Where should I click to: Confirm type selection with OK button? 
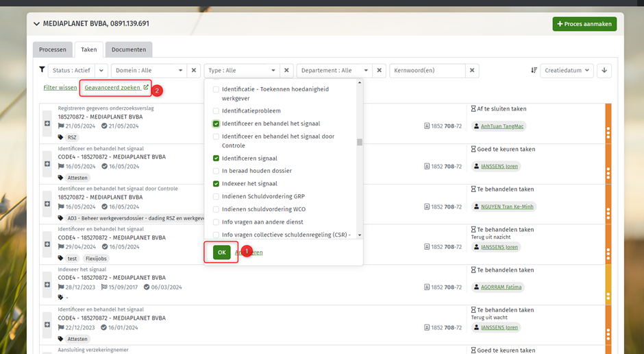(222, 252)
